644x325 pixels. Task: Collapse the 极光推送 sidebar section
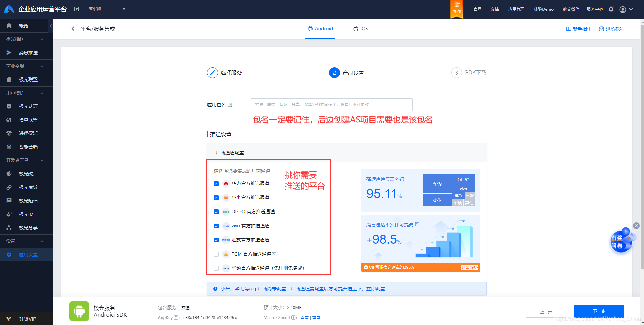pyautogui.click(x=42, y=39)
